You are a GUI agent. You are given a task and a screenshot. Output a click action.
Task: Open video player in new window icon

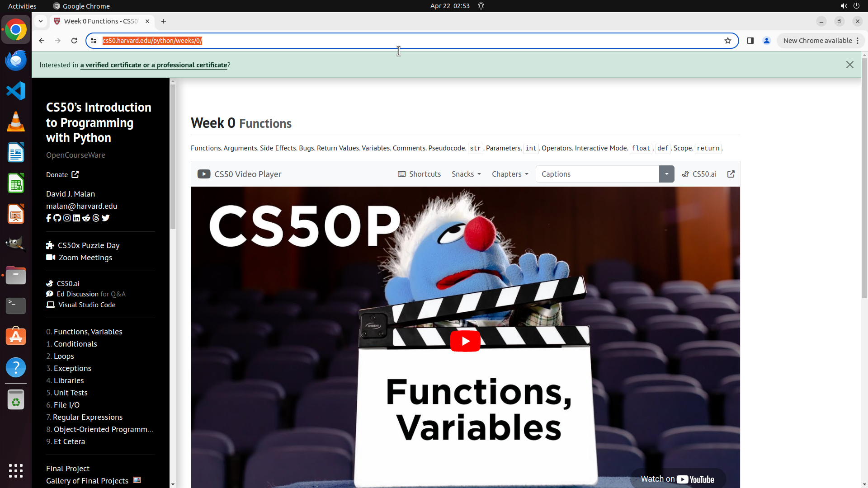click(x=731, y=174)
